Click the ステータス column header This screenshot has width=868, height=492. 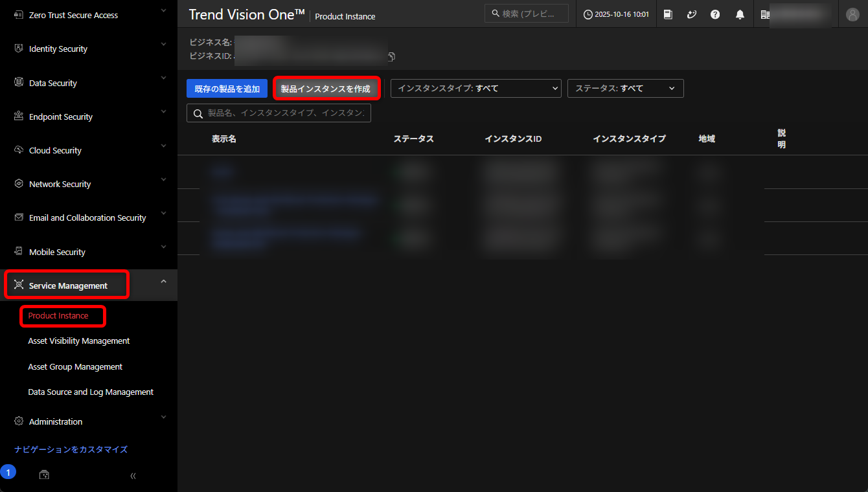(414, 139)
